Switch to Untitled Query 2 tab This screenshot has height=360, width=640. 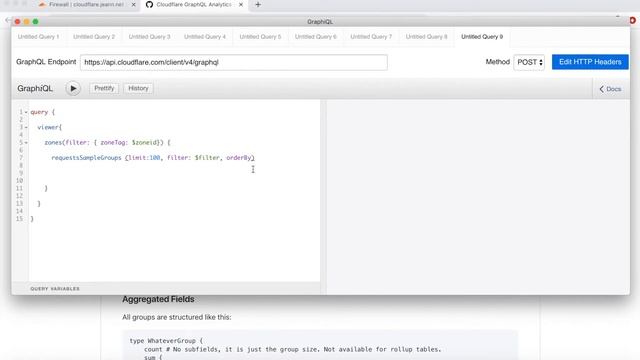tap(94, 37)
